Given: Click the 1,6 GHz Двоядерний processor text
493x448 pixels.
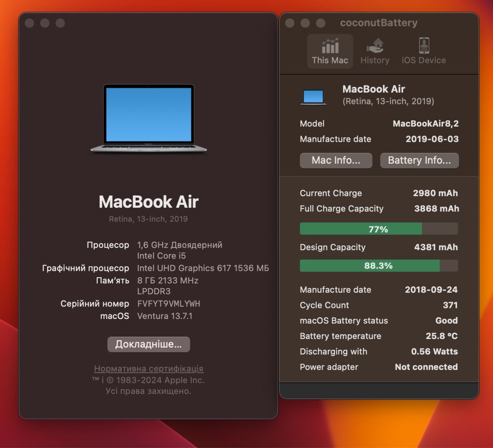Looking at the screenshot, I should click(x=180, y=245).
